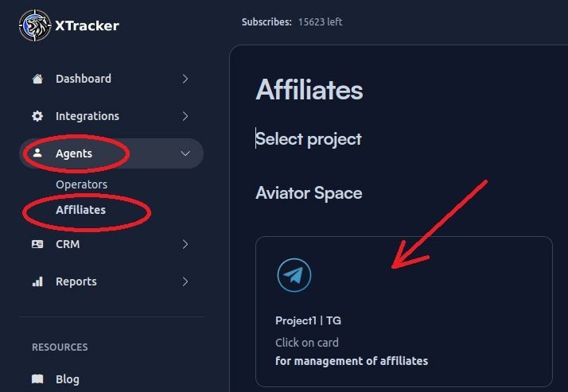568x392 pixels.
Task: Click the XTracker brand name
Action: (x=88, y=25)
